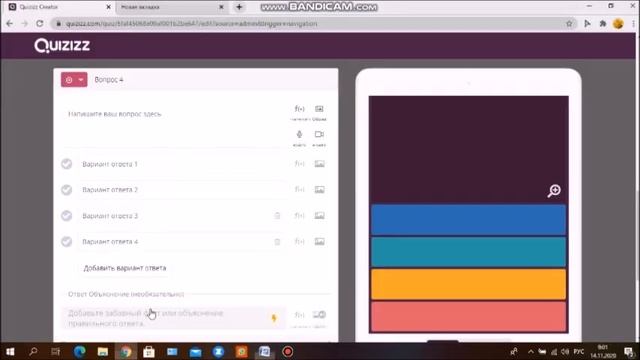The image size is (640, 360).
Task: Switch to the second browser tab
Action: pyautogui.click(x=171, y=7)
